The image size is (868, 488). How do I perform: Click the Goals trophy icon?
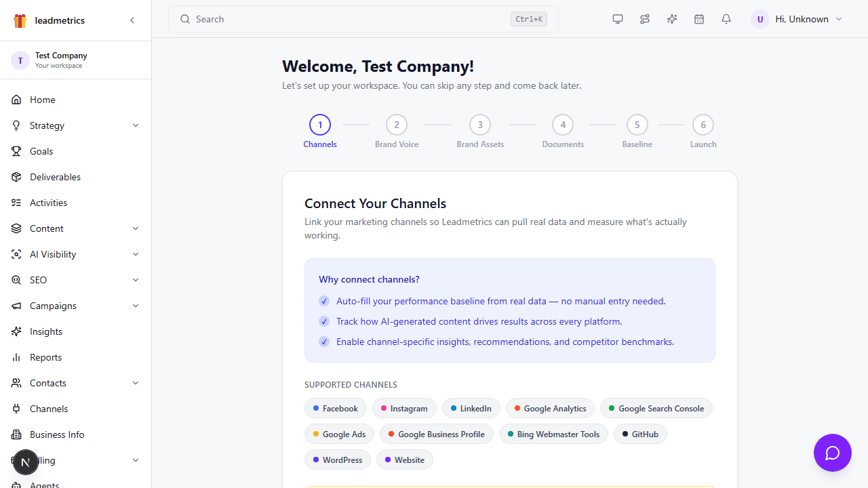coord(16,151)
